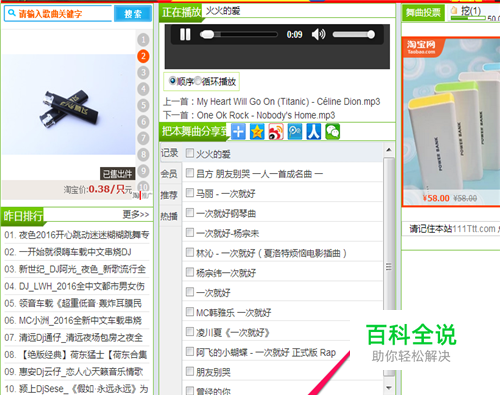Click song title 一次就好 in playlist
The width and height of the screenshot is (500, 395).
213,293
